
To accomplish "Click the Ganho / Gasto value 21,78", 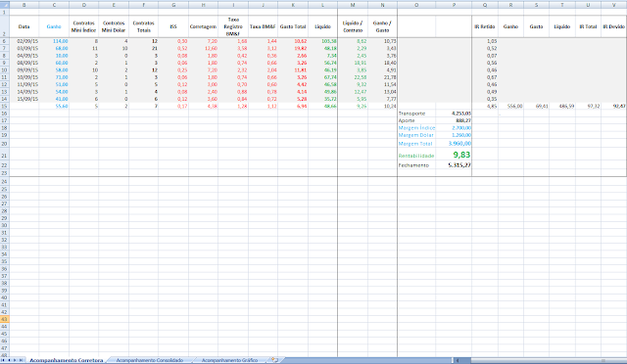I will point(382,77).
